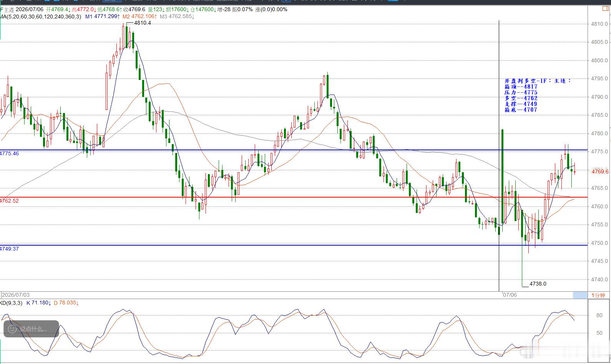Screen dimensions: 611x364
Task: Open KD(9,3,3) indicator settings label
Action: (x=11, y=303)
